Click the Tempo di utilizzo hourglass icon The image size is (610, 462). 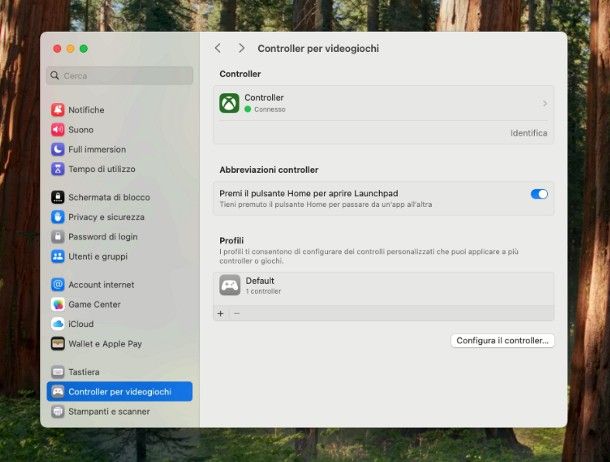(58, 169)
